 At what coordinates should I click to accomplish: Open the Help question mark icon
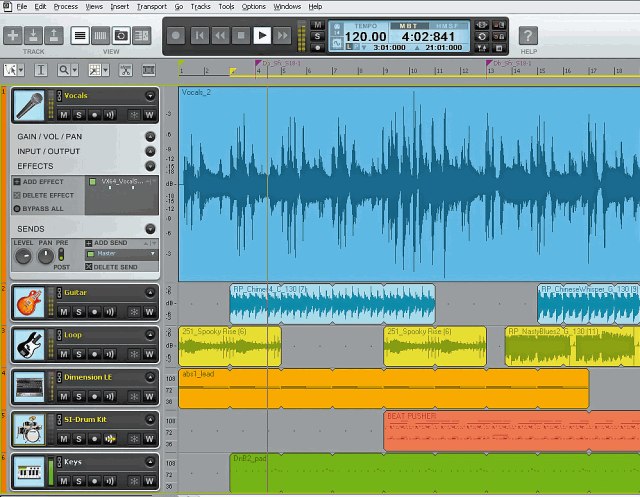pos(528,36)
